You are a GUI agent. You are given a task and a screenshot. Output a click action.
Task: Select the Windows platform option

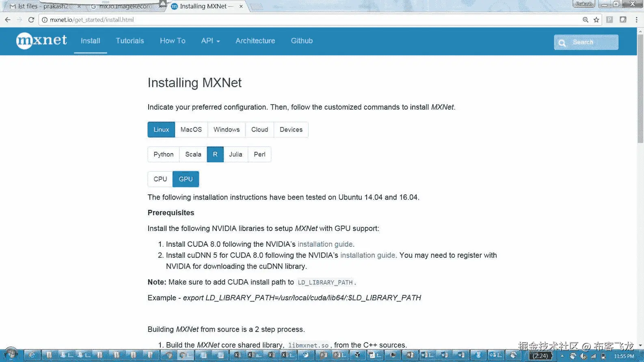227,129
